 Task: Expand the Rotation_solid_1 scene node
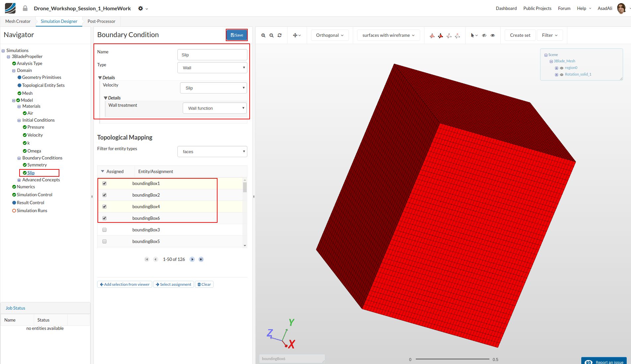coord(556,75)
